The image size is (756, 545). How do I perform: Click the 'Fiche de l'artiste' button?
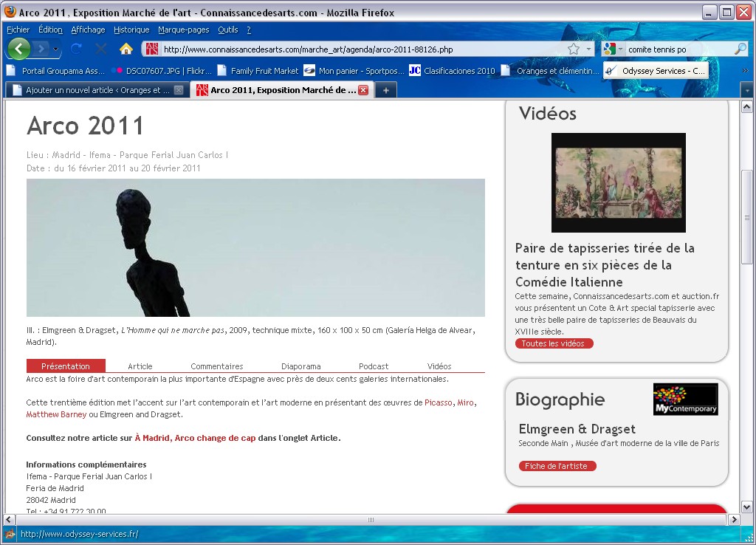tap(557, 466)
